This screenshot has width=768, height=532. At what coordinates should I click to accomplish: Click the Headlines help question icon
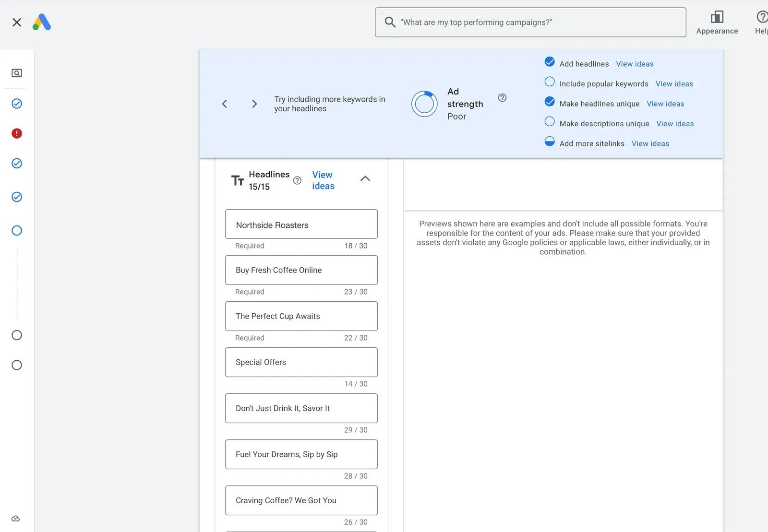(x=297, y=180)
